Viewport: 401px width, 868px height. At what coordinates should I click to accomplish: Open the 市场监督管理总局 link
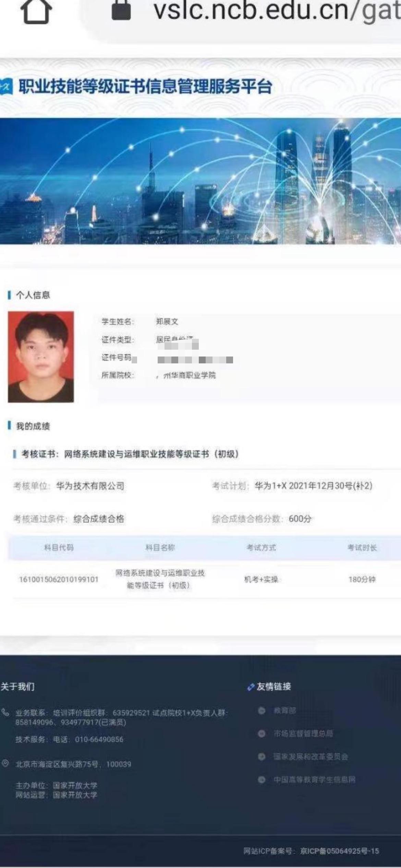point(303,734)
